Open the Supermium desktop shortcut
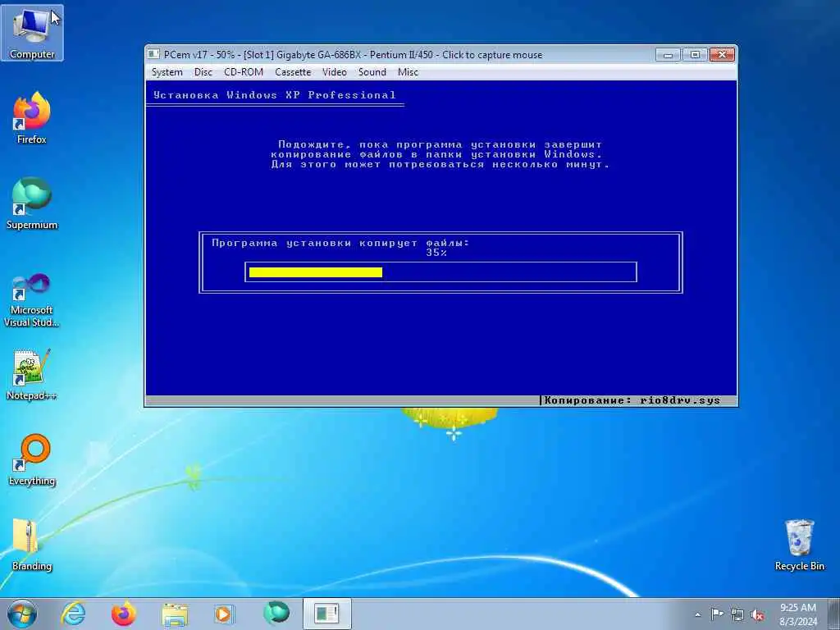The width and height of the screenshot is (840, 630). pyautogui.click(x=32, y=203)
